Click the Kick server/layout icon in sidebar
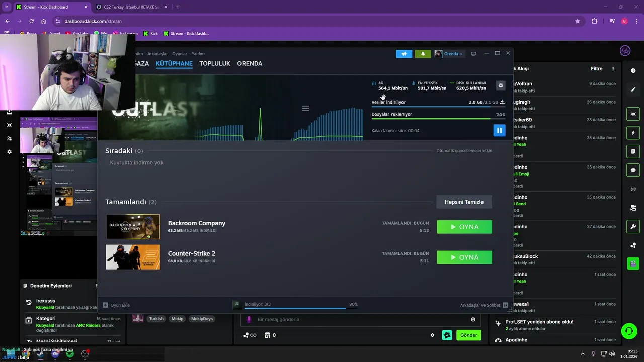Viewport: 644px width, 362px height. [x=633, y=208]
